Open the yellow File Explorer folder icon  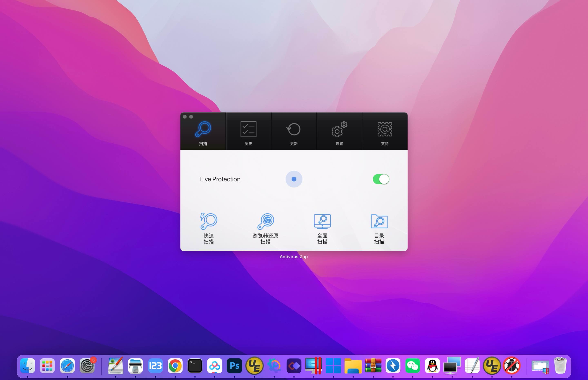coord(353,366)
